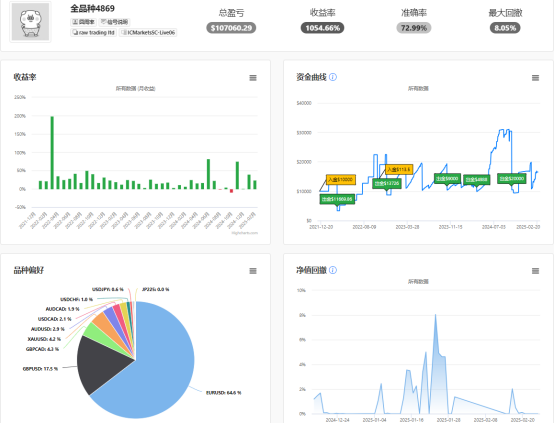Open the 品种偏好 chart hamburger menu
Screen dimensions: 554x424
[253, 271]
